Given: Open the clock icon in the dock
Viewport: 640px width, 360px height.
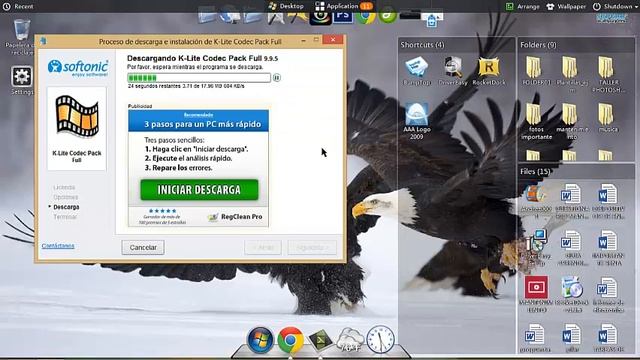Looking at the screenshot, I should tap(380, 339).
